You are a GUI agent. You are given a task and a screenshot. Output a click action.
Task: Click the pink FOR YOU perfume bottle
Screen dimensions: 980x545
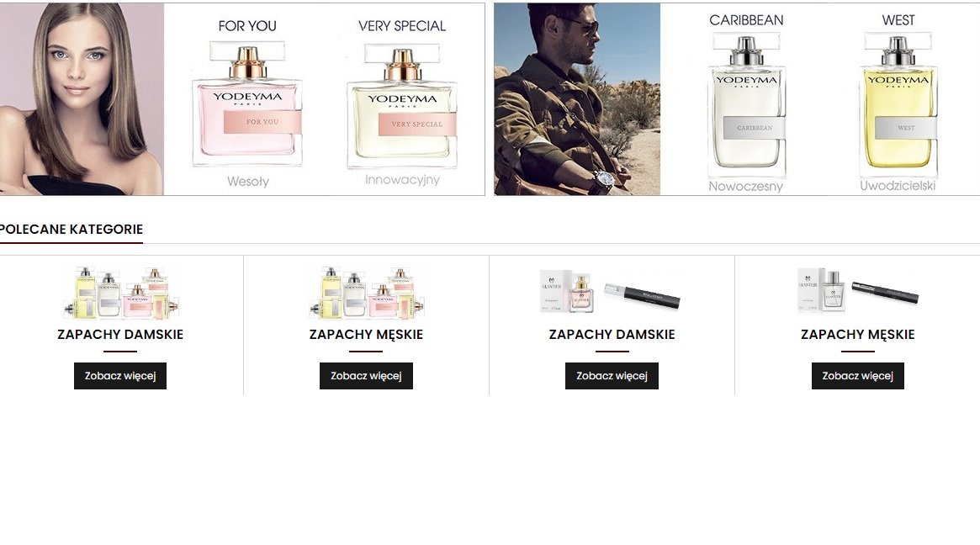[247, 103]
